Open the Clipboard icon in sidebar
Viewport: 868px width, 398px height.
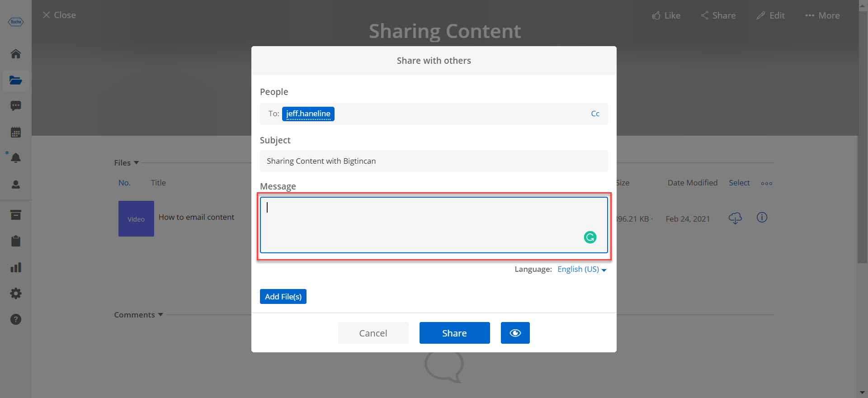coord(16,241)
